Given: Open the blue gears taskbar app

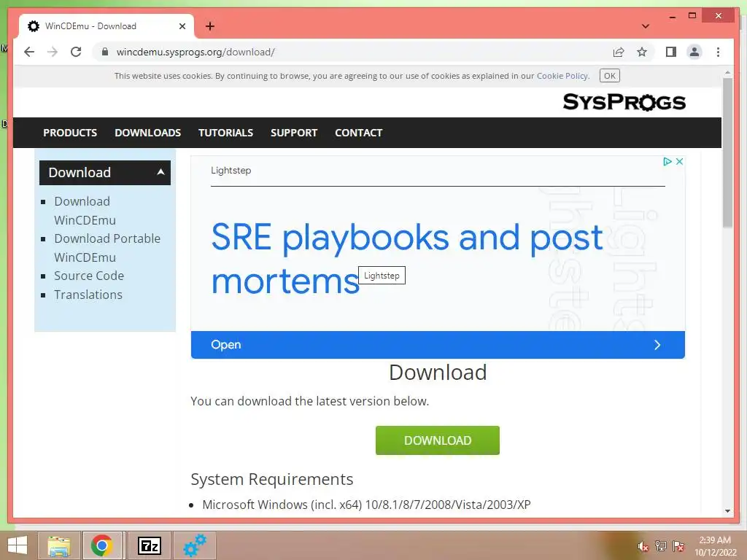Looking at the screenshot, I should (195, 545).
